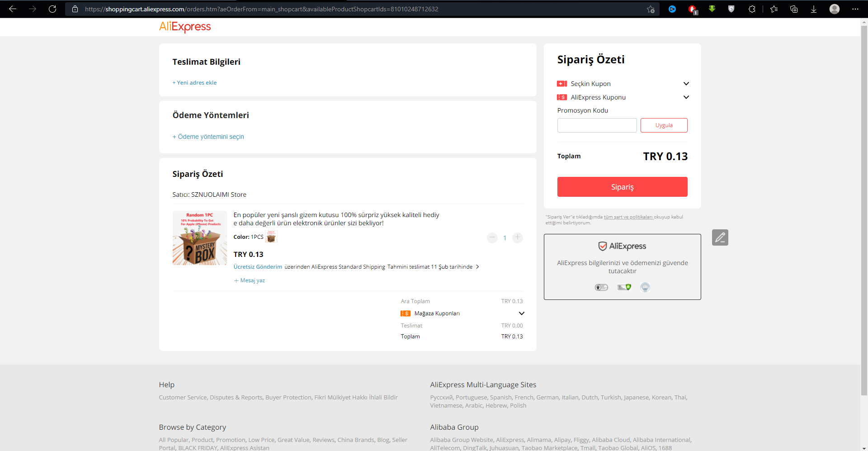Open the China Brands footer link
This screenshot has width=868, height=451.
pos(356,440)
